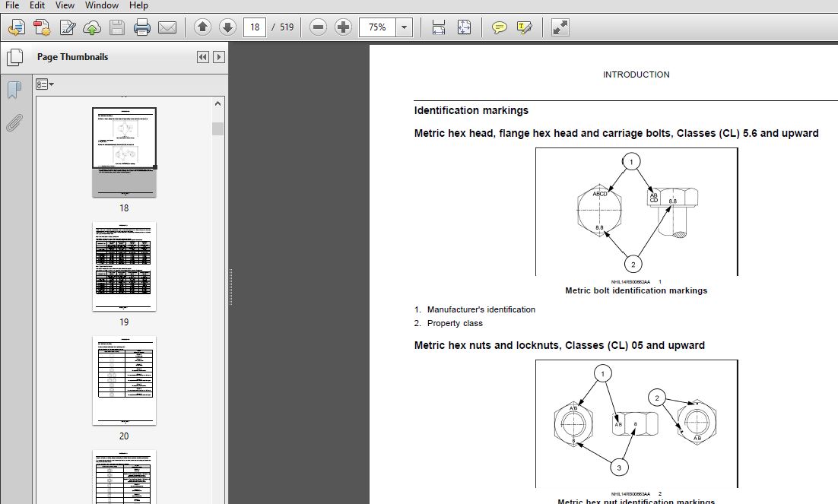Select page 19 thumbnail
Screen dimensions: 838x504
[x=124, y=266]
